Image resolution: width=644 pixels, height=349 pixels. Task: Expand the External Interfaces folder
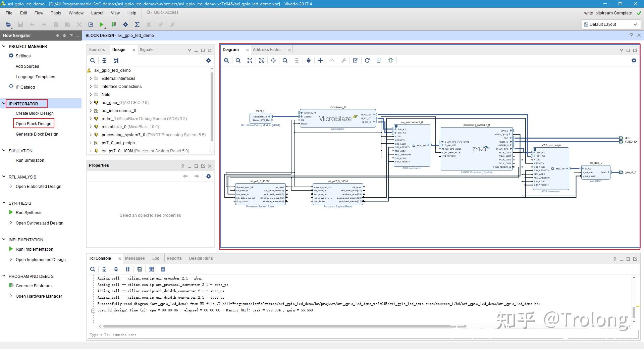(x=91, y=79)
